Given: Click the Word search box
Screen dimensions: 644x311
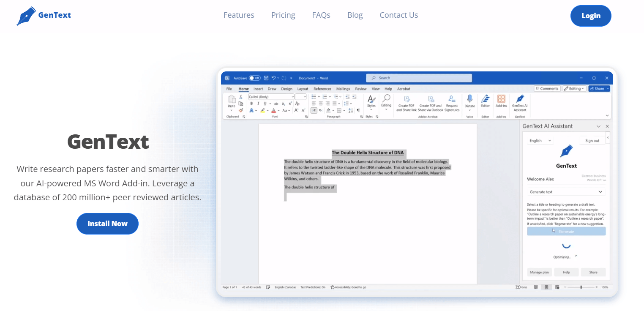Looking at the screenshot, I should [419, 78].
